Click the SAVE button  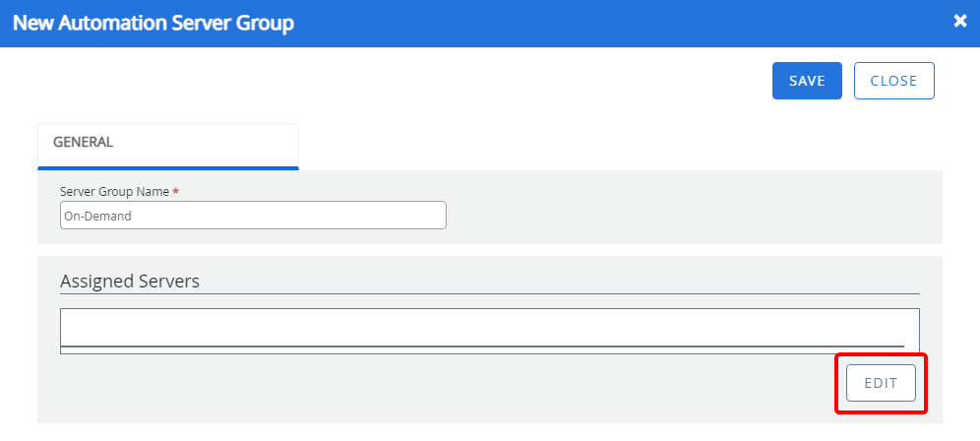pyautogui.click(x=807, y=81)
